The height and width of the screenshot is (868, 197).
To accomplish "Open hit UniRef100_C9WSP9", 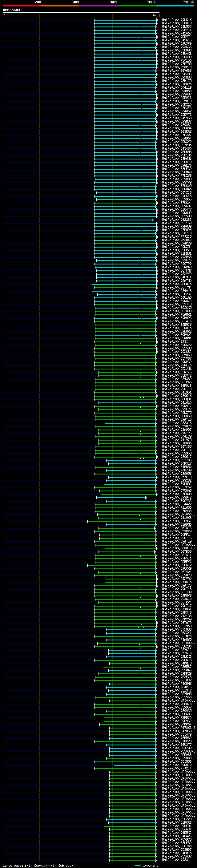I will (x=177, y=43).
